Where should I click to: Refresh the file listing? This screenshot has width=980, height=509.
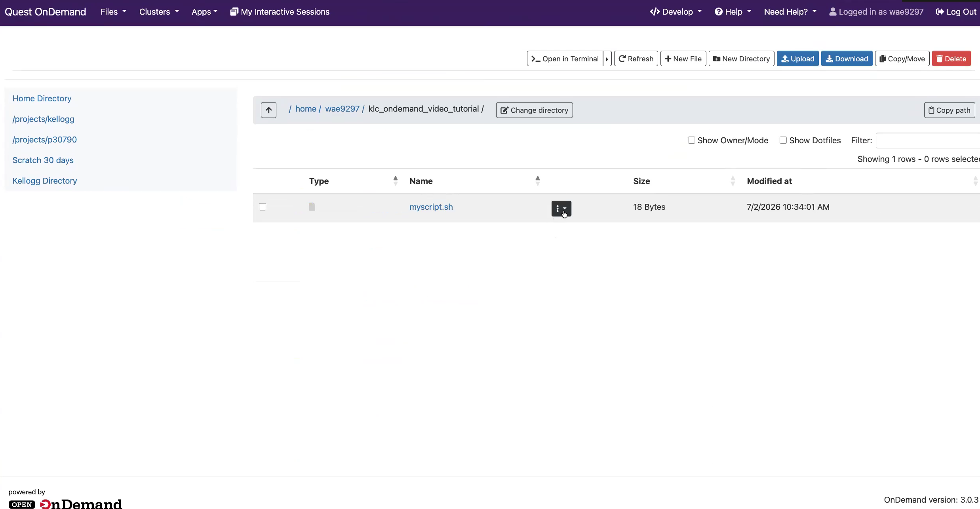pyautogui.click(x=636, y=59)
